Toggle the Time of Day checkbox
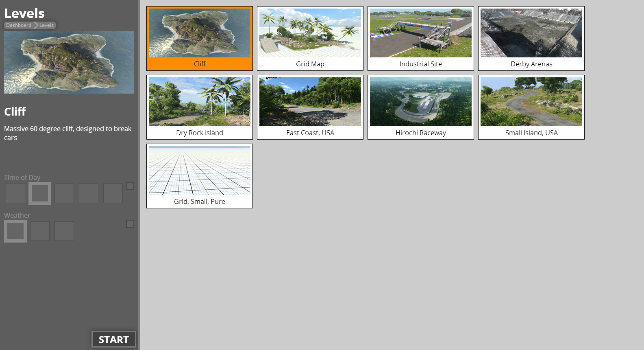This screenshot has height=350, width=644. click(130, 186)
